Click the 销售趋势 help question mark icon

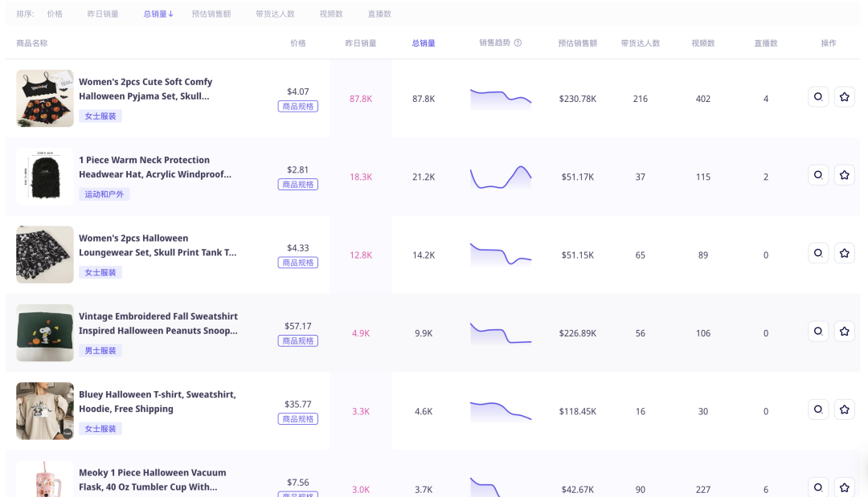(x=518, y=43)
